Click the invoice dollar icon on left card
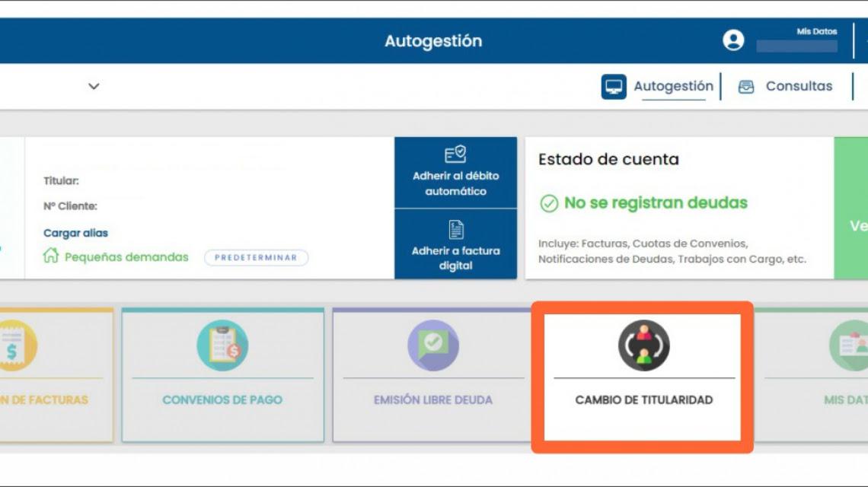The width and height of the screenshot is (868, 487). click(15, 345)
